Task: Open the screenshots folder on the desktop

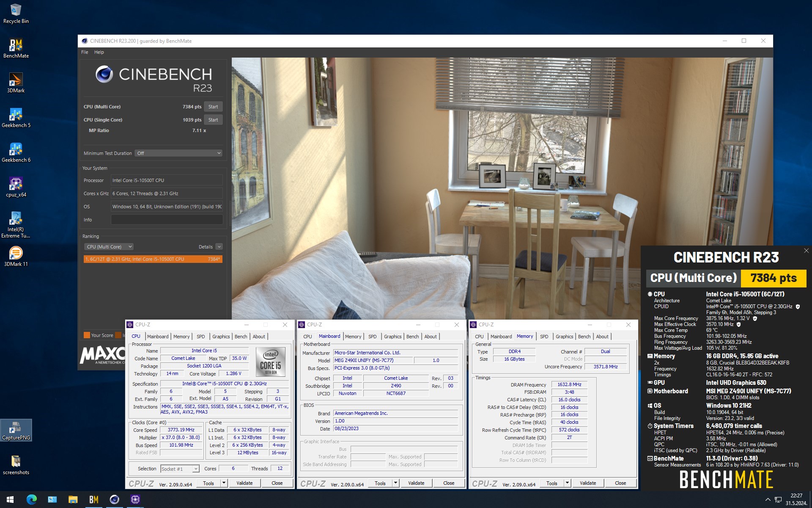Action: pos(16,465)
